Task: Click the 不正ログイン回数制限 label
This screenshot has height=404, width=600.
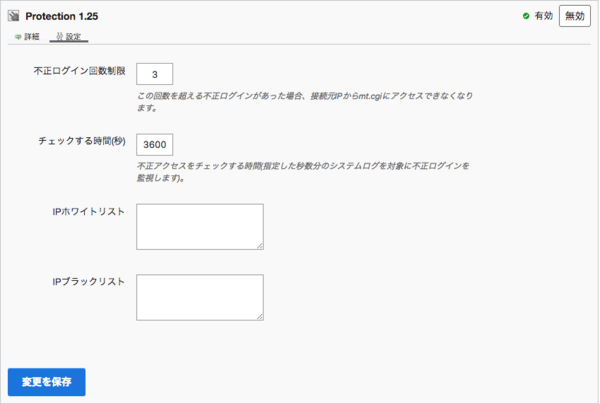Action: 79,71
